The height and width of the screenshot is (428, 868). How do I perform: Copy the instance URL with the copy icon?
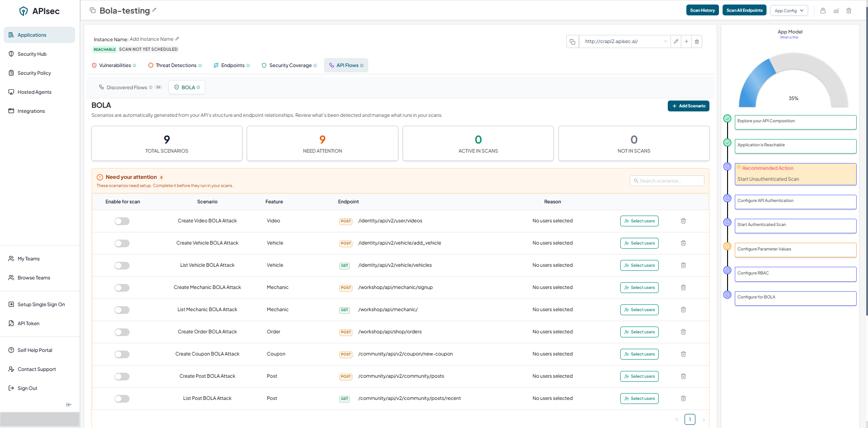pos(573,42)
